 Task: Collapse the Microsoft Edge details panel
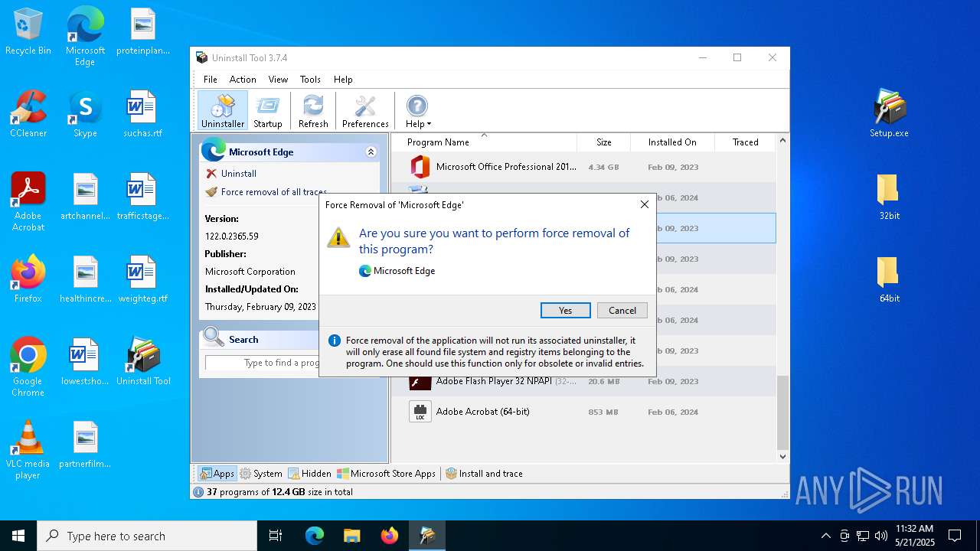(x=371, y=152)
